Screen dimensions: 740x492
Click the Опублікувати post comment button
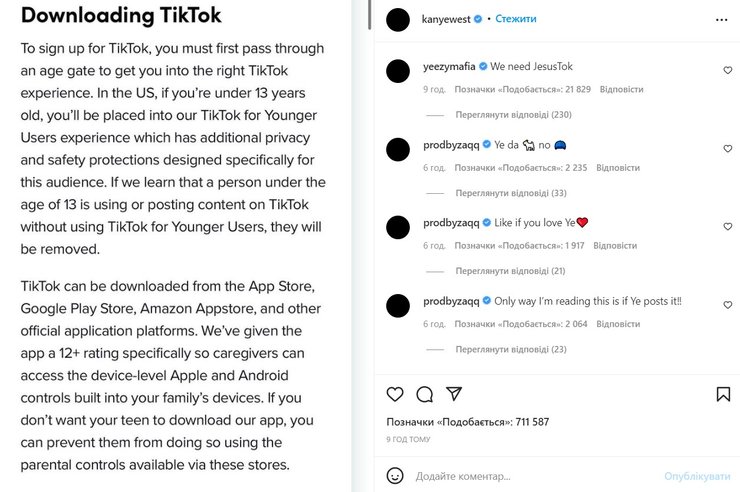point(697,476)
